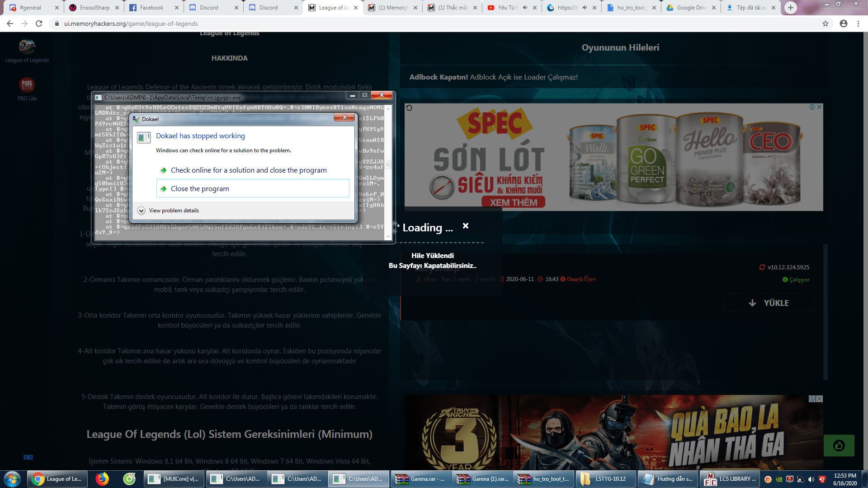Choose Close the program
Viewport: 868px width, 488px height.
[x=253, y=188]
